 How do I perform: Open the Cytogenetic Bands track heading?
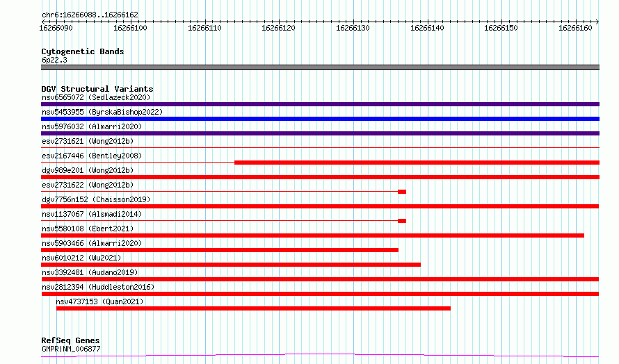click(x=83, y=51)
